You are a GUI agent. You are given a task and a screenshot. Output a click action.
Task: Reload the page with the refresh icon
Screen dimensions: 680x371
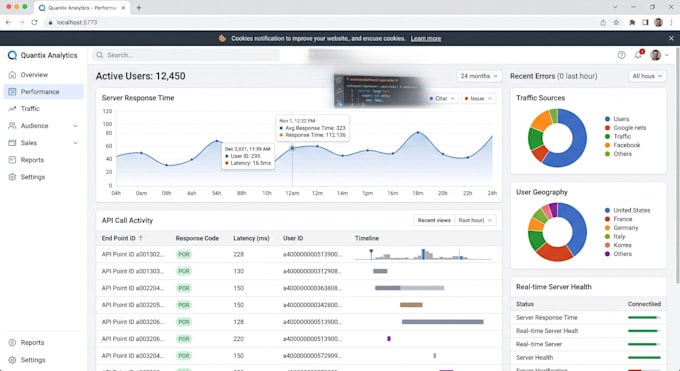click(x=34, y=22)
